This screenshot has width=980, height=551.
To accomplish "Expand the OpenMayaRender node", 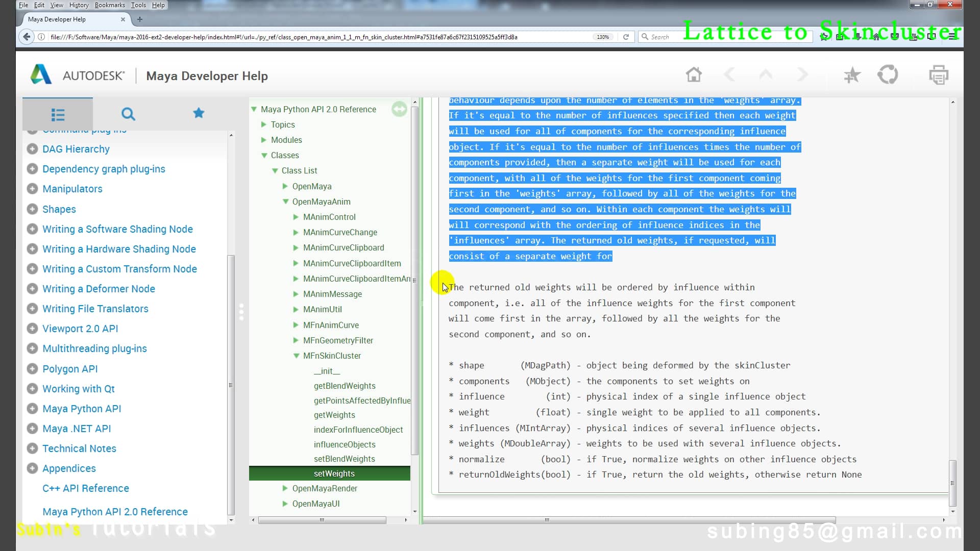I will [285, 488].
